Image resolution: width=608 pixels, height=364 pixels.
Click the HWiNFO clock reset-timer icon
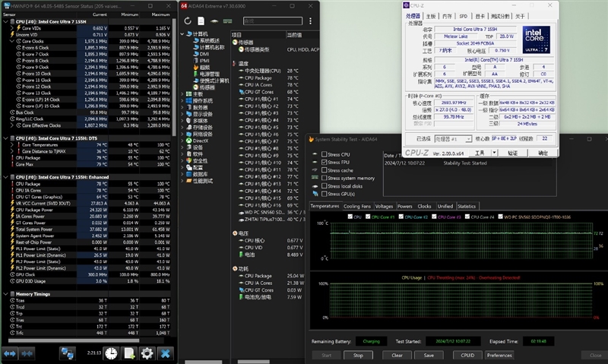111,353
